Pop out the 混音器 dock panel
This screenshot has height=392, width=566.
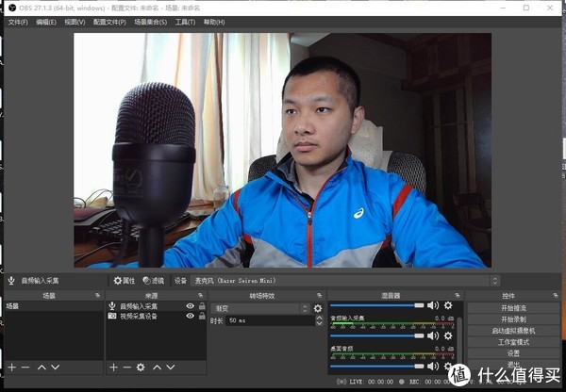(458, 295)
